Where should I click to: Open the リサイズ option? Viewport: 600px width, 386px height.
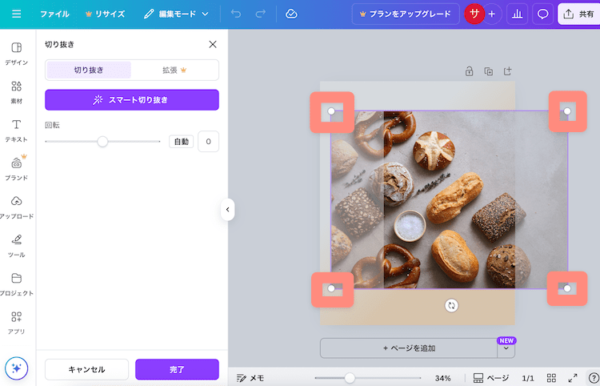coord(105,14)
